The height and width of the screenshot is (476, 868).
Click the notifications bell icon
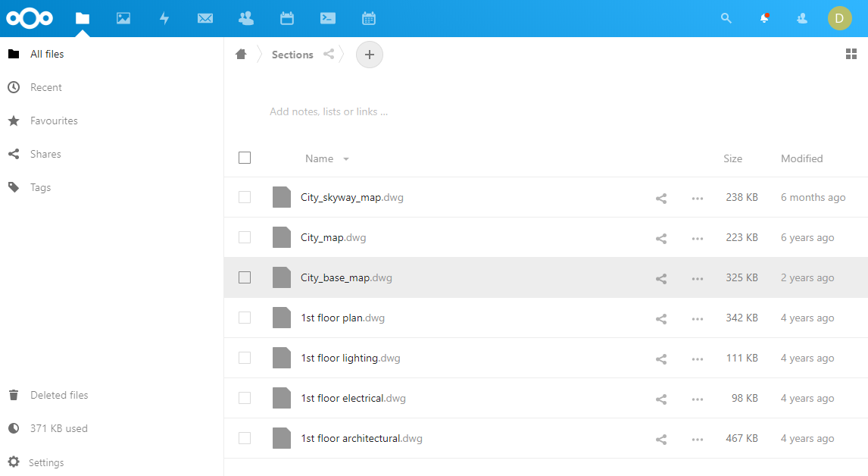click(764, 18)
